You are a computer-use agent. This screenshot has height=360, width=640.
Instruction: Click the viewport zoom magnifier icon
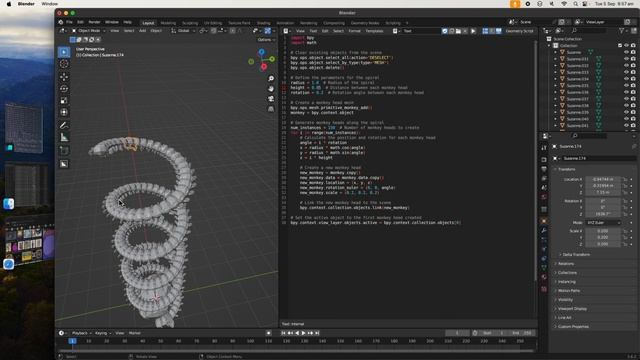(271, 78)
